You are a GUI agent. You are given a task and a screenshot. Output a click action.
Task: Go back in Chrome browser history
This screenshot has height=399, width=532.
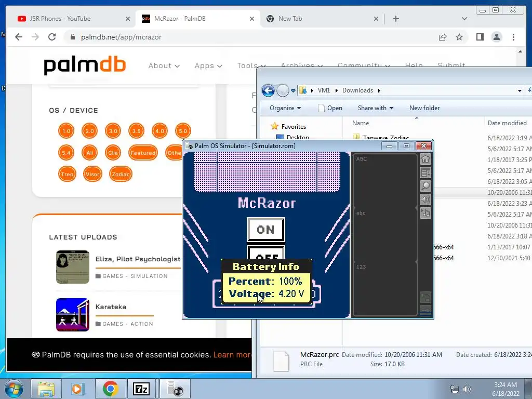(x=19, y=37)
